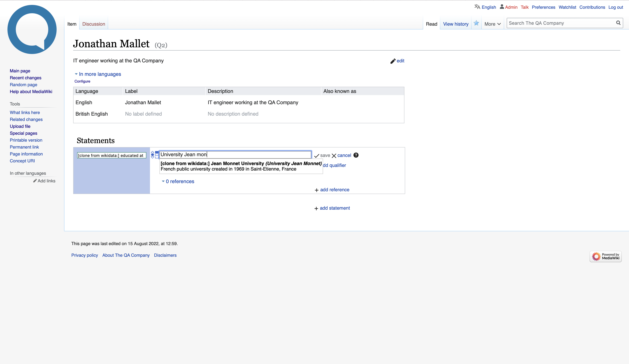629x364 pixels.
Task: Open Permanent link
Action: coord(24,147)
